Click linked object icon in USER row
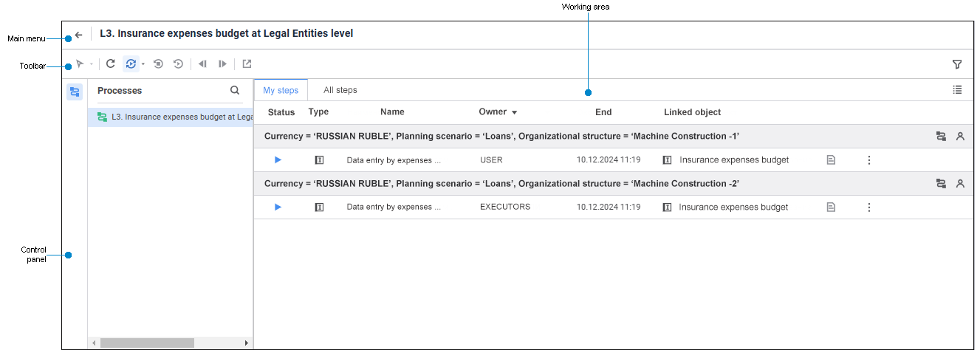Screen dimensions: 980x350 [x=667, y=159]
